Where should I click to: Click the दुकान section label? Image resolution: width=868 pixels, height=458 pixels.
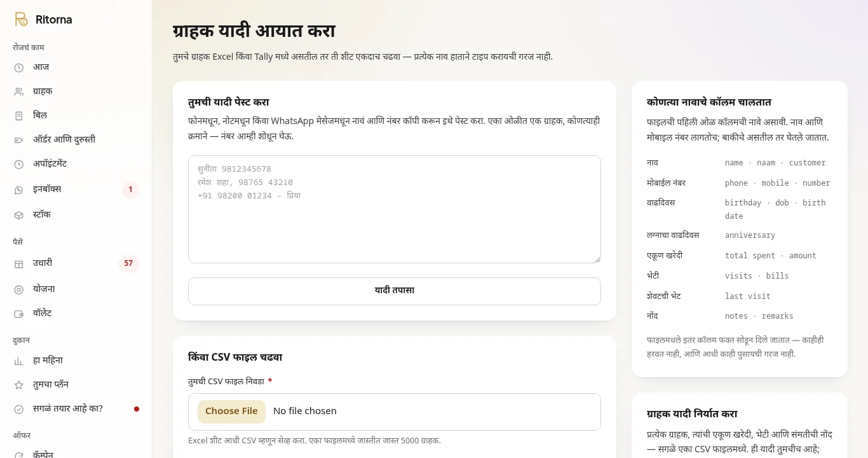(22, 340)
